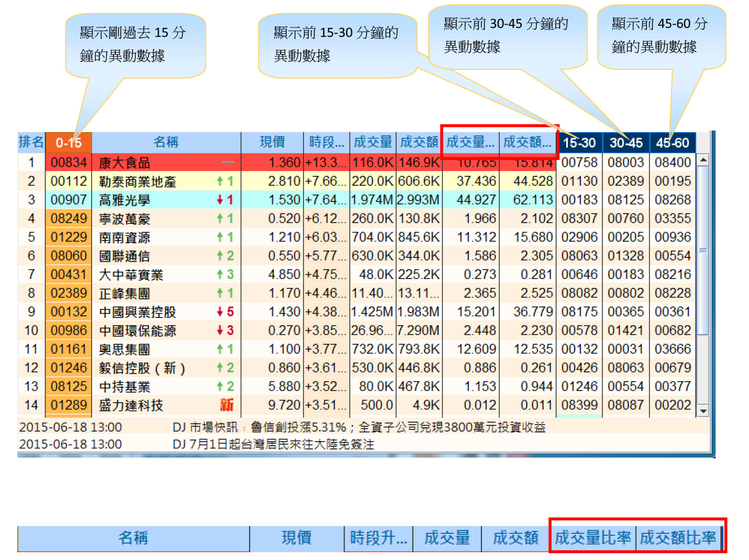Image resolution: width=749 pixels, height=560 pixels.
Task: Click the vertical scrollbar thumb
Action: pyautogui.click(x=703, y=250)
